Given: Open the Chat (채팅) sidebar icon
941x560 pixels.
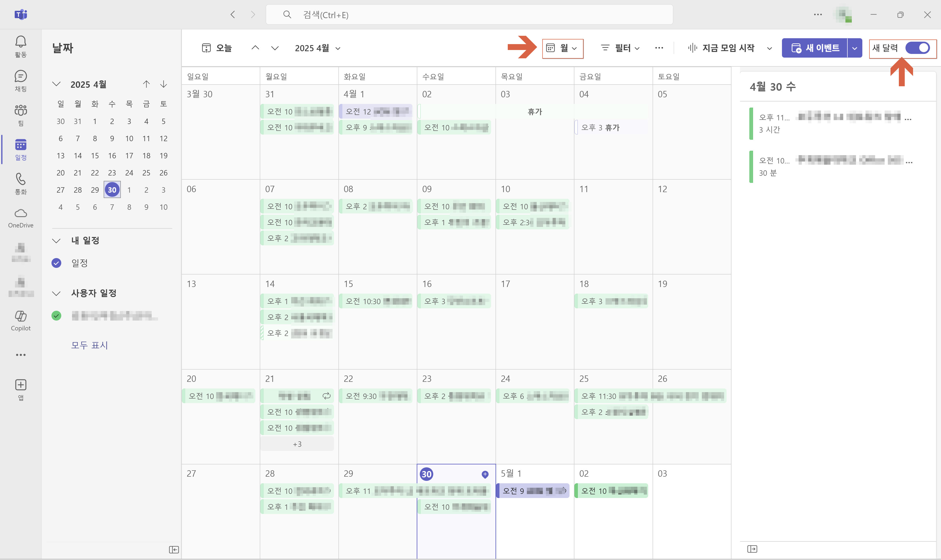Looking at the screenshot, I should [x=20, y=80].
